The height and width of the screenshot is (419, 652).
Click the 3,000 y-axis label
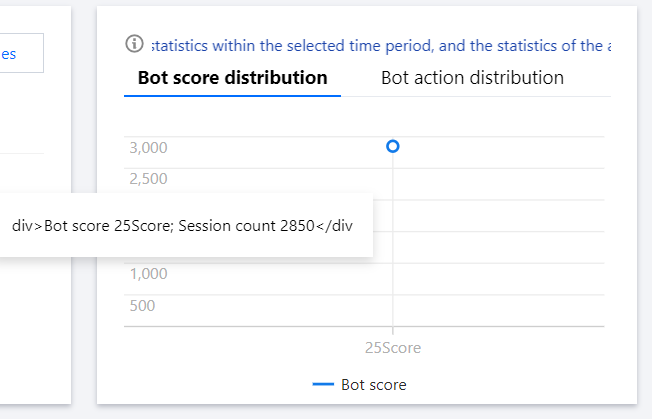pos(148,148)
